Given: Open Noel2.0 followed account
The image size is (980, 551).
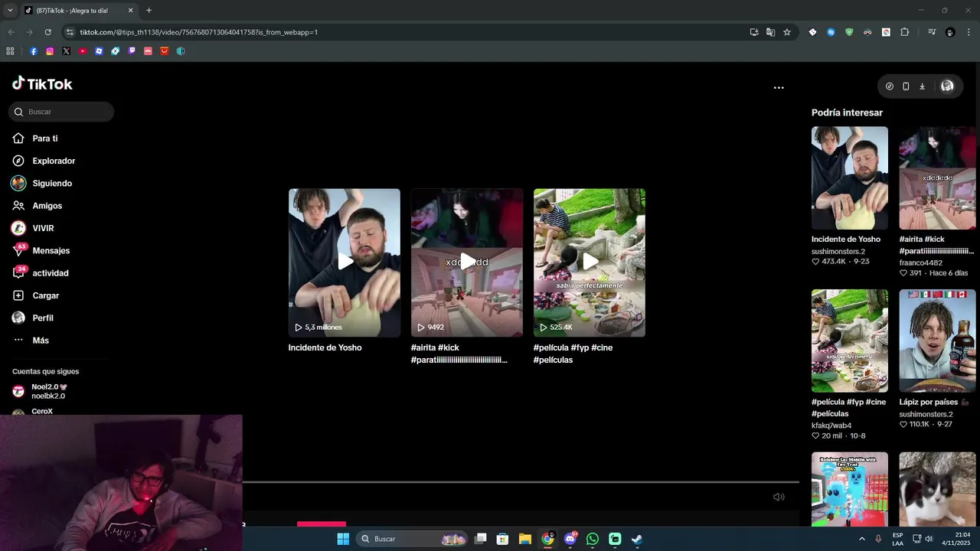Looking at the screenshot, I should (50, 391).
